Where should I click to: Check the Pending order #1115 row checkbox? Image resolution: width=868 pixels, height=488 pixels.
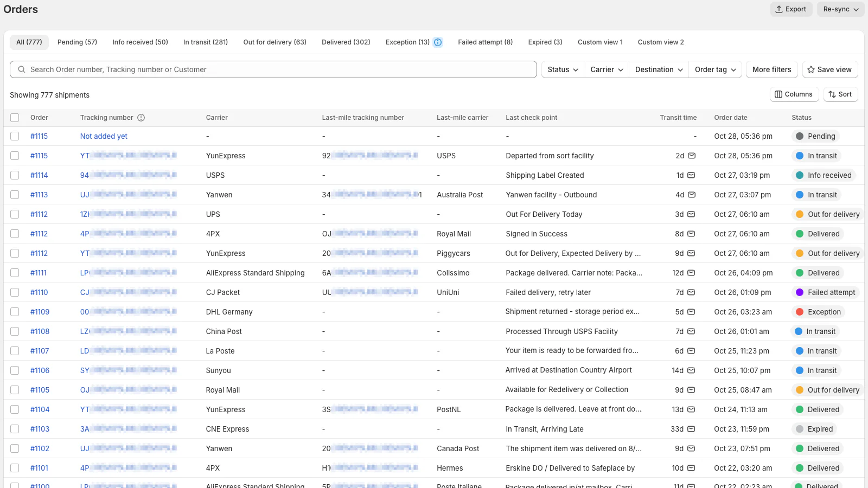(15, 136)
